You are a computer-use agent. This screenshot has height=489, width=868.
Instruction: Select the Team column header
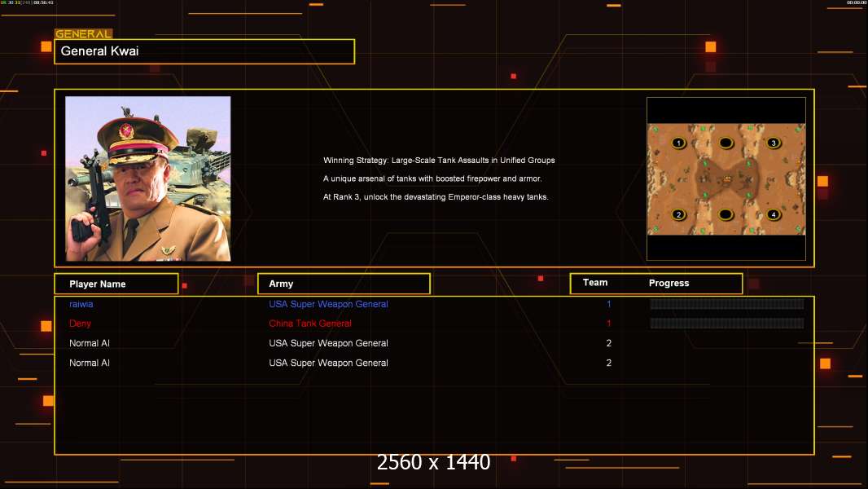pos(595,283)
